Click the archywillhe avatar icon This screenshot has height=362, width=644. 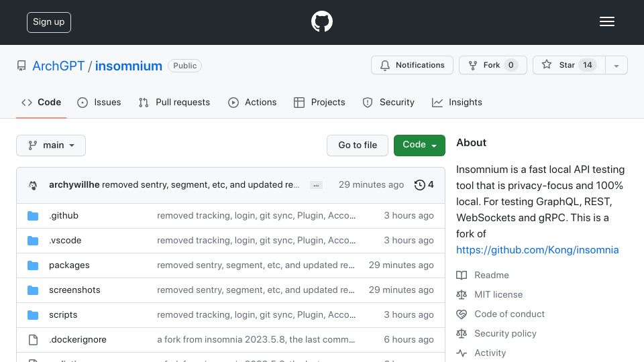[33, 185]
